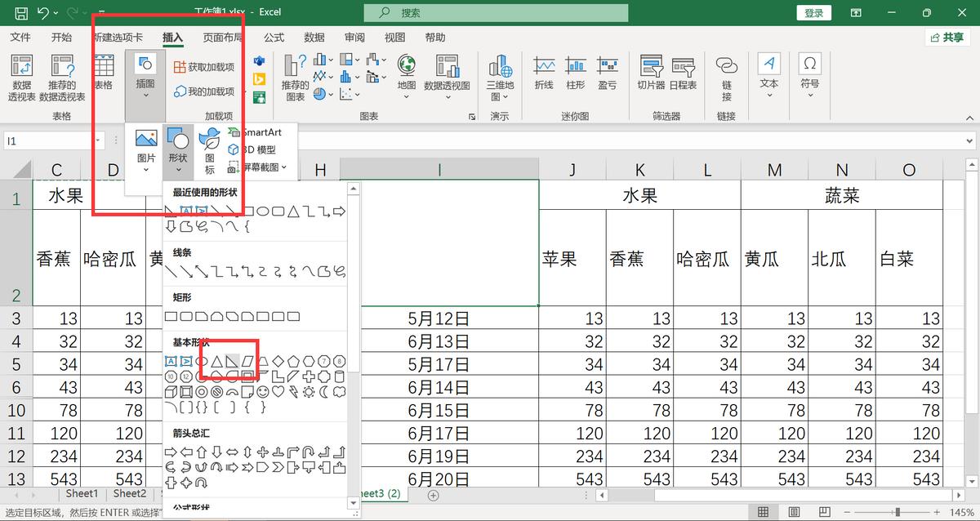Switch to the 数据 (Data) ribbon tab
Screen dimensions: 980x521
[313, 37]
